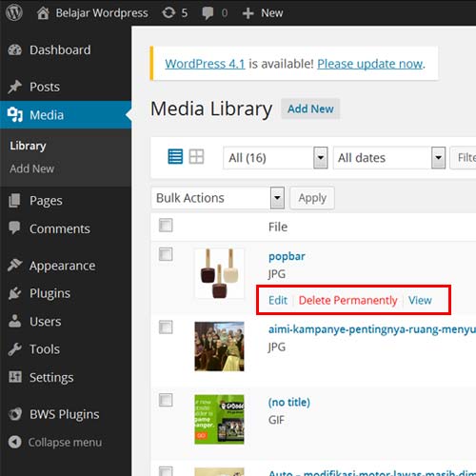Screen dimensions: 476x476
Task: Open the popbar file title link
Action: point(287,256)
